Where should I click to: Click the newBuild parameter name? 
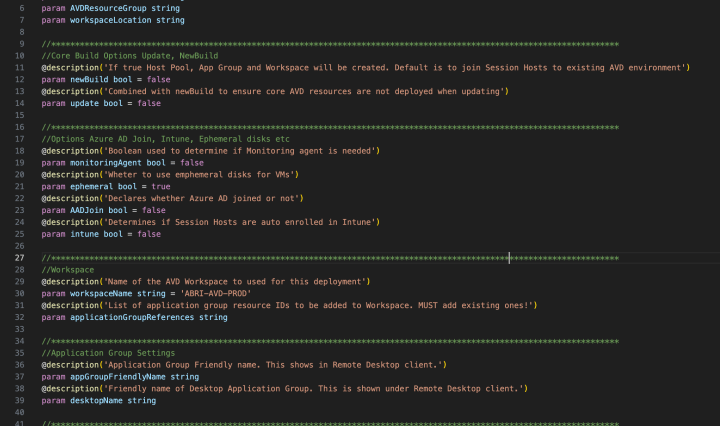point(84,78)
